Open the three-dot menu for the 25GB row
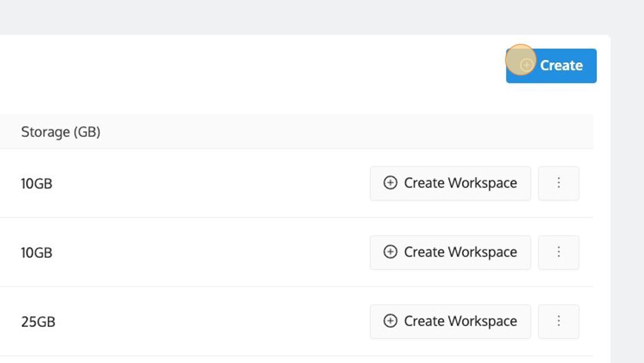644x363 pixels. 558,322
